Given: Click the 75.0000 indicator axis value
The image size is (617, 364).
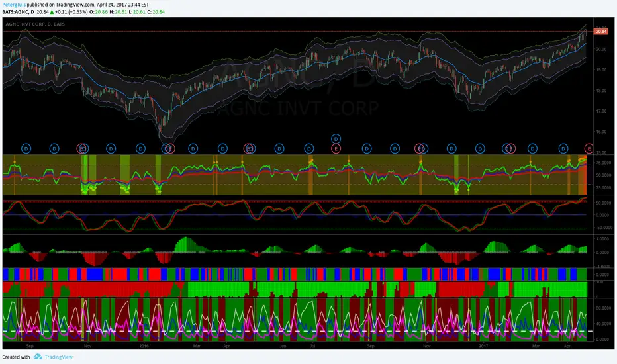Looking at the screenshot, I should tap(603, 163).
